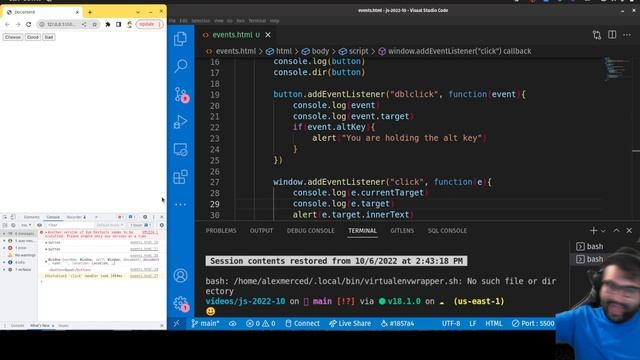This screenshot has height=360, width=640.
Task: Click the new terminal plus icon
Action: [x=593, y=231]
